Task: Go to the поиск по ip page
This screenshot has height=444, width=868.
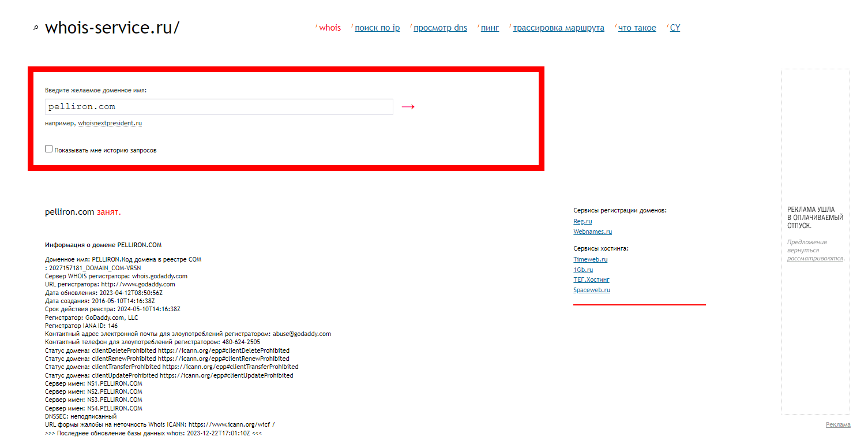Action: 377,28
